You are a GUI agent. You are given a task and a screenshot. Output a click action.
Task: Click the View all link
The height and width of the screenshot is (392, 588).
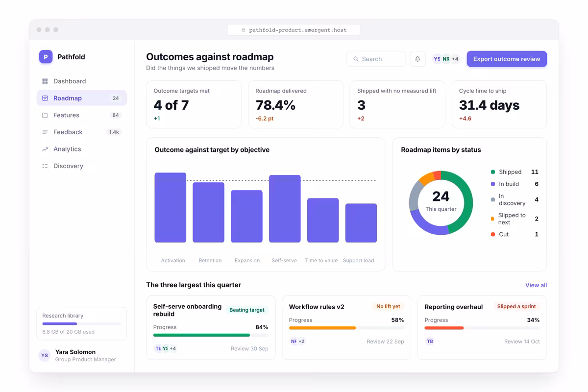click(x=536, y=285)
